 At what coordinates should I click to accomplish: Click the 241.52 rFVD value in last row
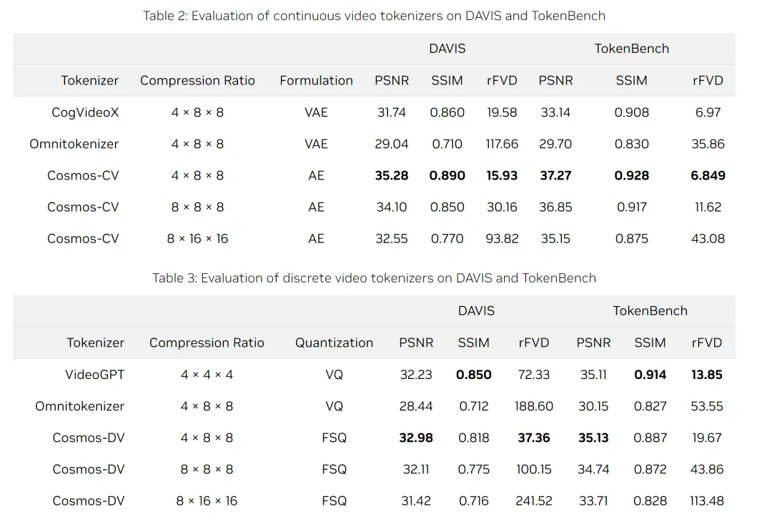(x=534, y=501)
